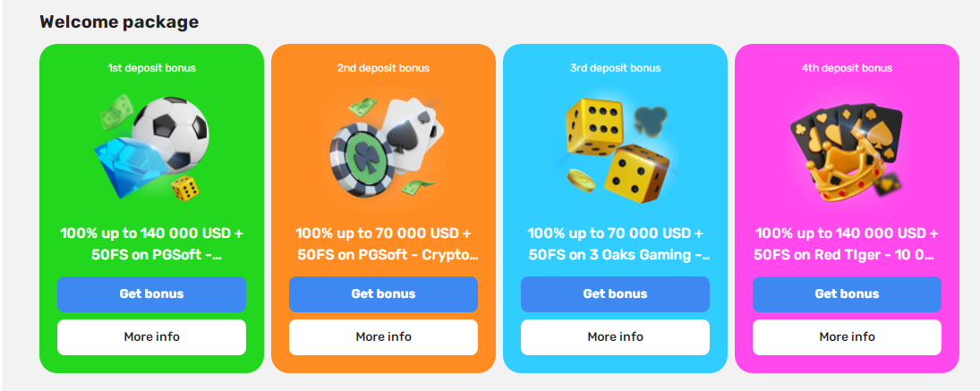Viewport: 980px width, 391px height.
Task: Click the Red Tiger offer text
Action: pos(847,243)
